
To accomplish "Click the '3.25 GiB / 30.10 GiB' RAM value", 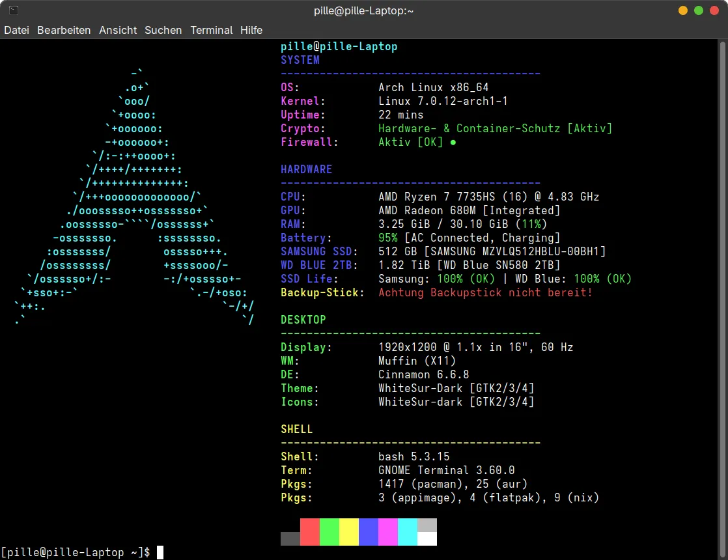I will (443, 224).
